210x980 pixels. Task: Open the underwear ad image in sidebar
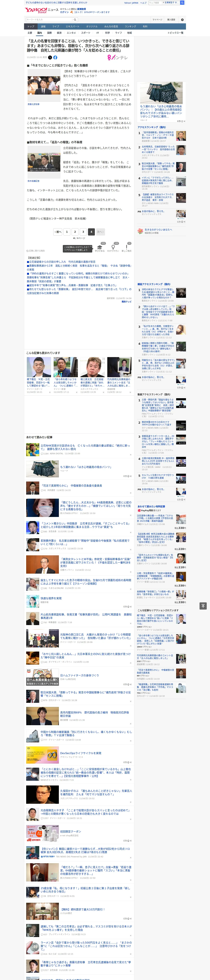pos(161,93)
